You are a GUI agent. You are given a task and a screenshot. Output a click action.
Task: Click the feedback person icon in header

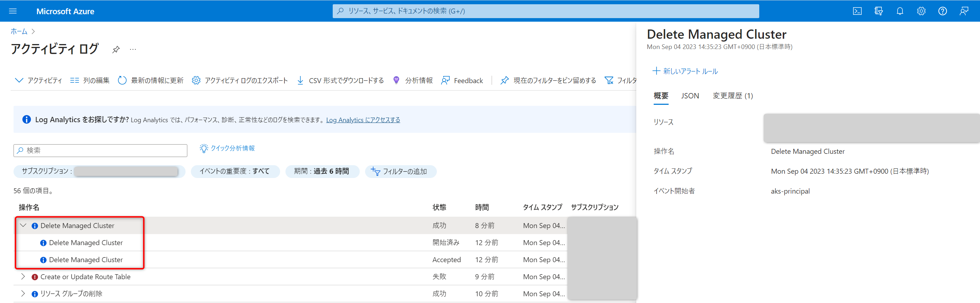tap(963, 11)
